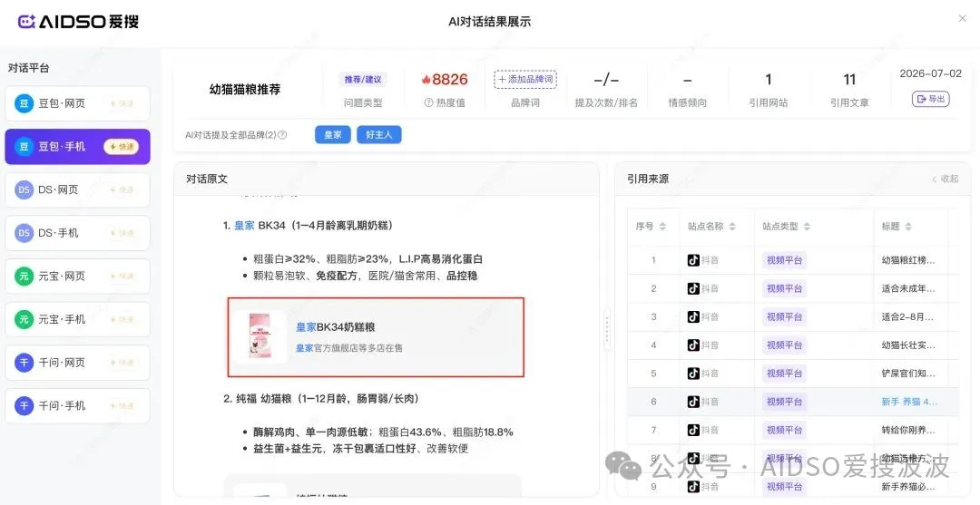The width and height of the screenshot is (980, 505).
Task: Click the title 转给你刚养...
Action: (908, 430)
